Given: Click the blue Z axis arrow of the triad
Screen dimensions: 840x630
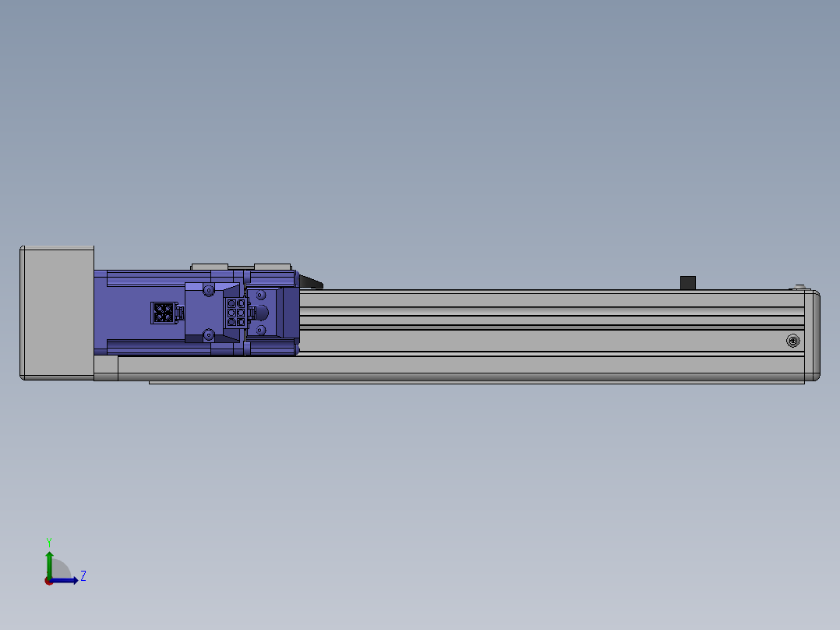Looking at the screenshot, I should coord(64,581).
